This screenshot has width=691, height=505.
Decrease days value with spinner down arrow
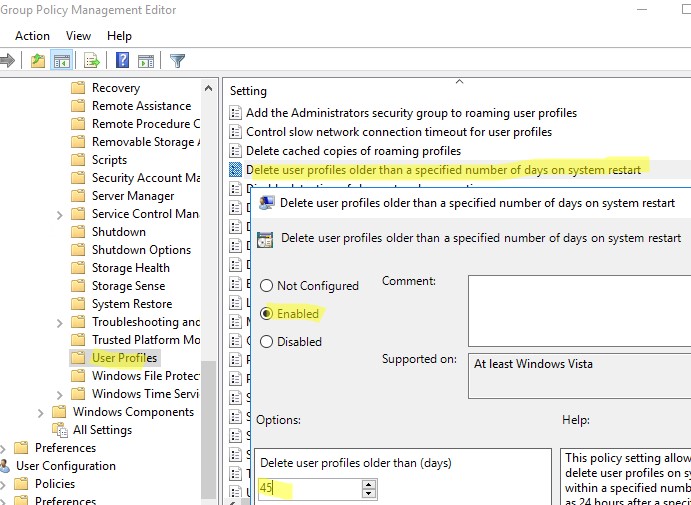(369, 494)
